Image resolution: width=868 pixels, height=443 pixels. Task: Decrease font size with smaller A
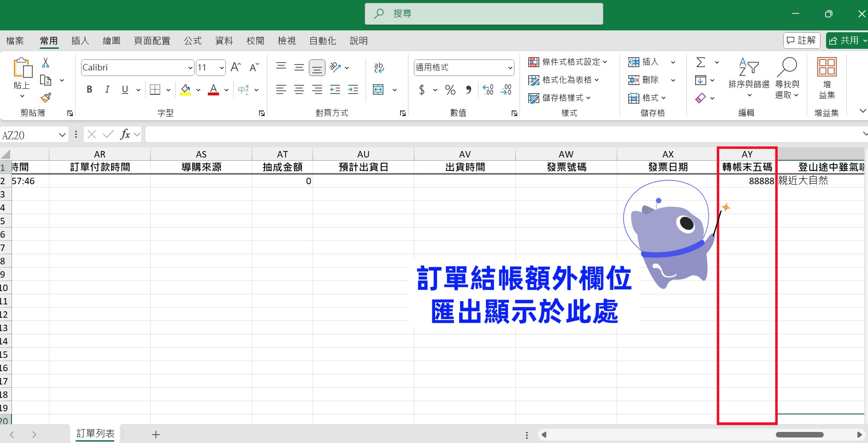pos(254,67)
